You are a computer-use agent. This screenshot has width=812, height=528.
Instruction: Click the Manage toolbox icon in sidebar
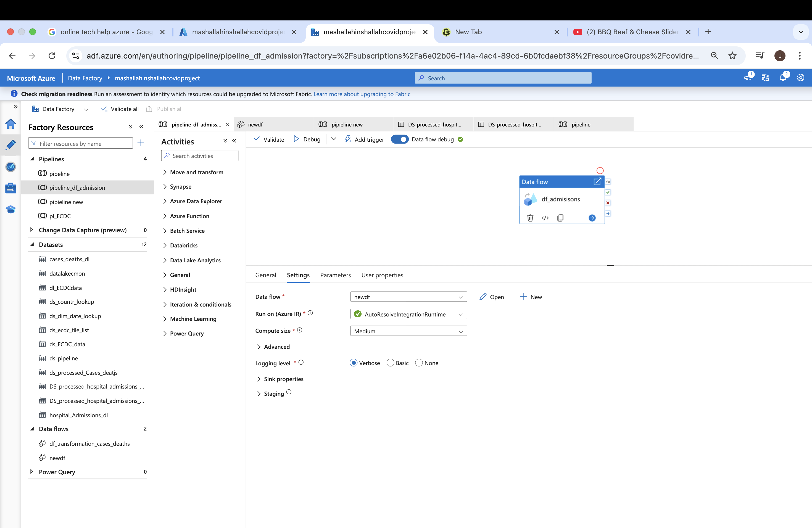click(10, 188)
